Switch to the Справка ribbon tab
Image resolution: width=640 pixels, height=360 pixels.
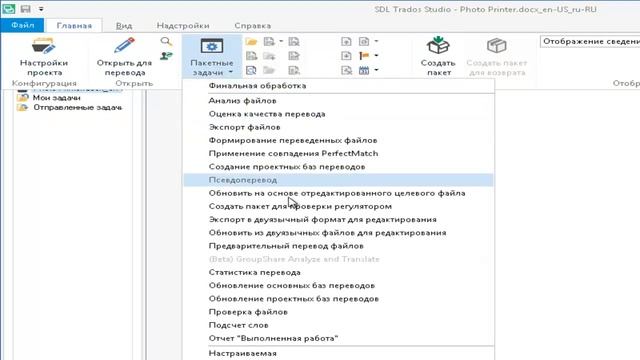pyautogui.click(x=253, y=26)
